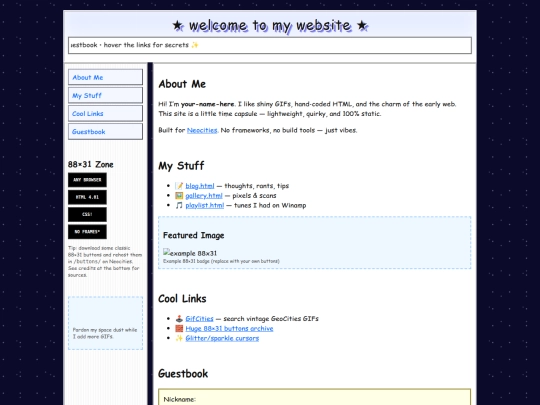This screenshot has height=405, width=540.
Task: Click the HTML 4.01 badge
Action: pos(87,197)
